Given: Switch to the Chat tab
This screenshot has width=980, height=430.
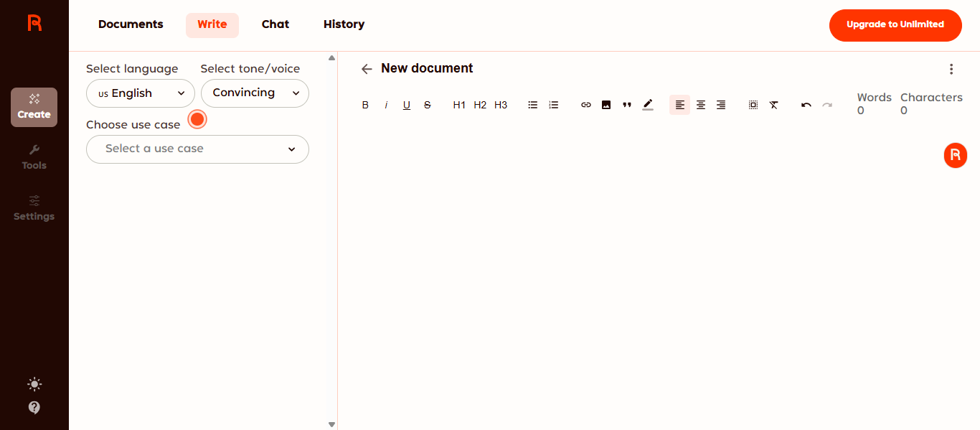Looking at the screenshot, I should pyautogui.click(x=275, y=24).
